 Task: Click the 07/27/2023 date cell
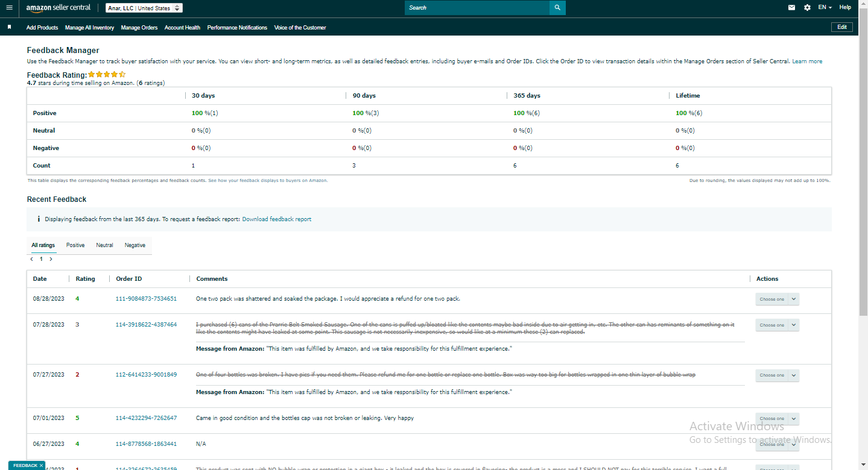point(49,375)
